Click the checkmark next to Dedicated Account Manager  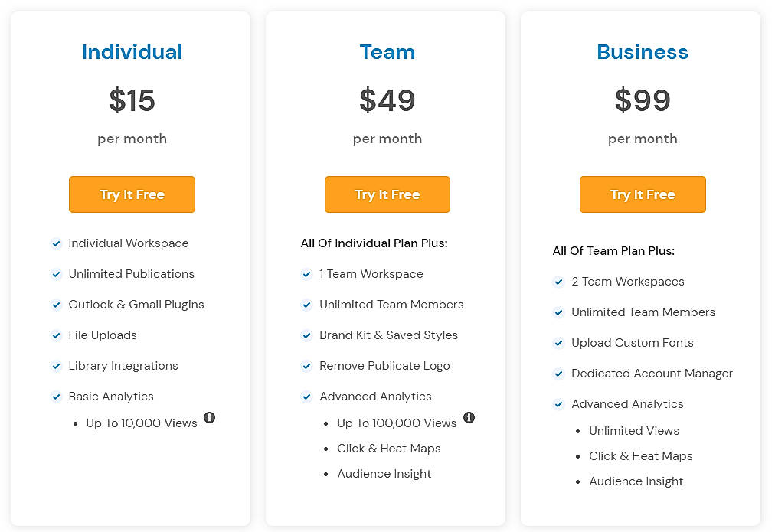(x=559, y=374)
